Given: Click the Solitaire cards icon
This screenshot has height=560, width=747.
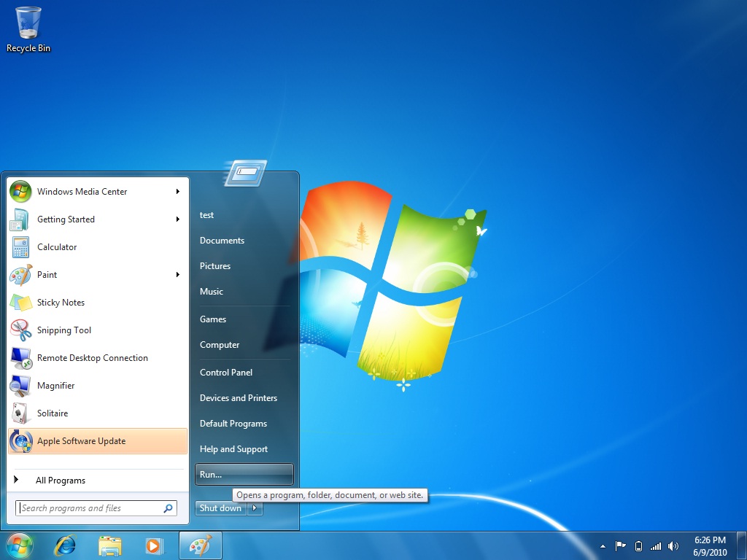Looking at the screenshot, I should (20, 413).
